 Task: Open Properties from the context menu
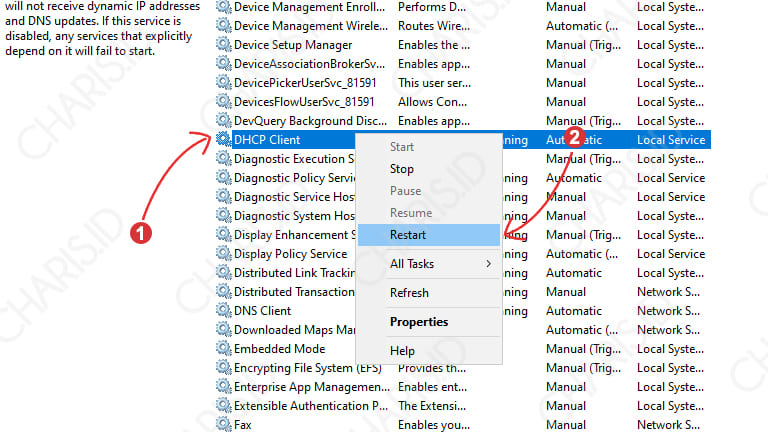pyautogui.click(x=429, y=322)
